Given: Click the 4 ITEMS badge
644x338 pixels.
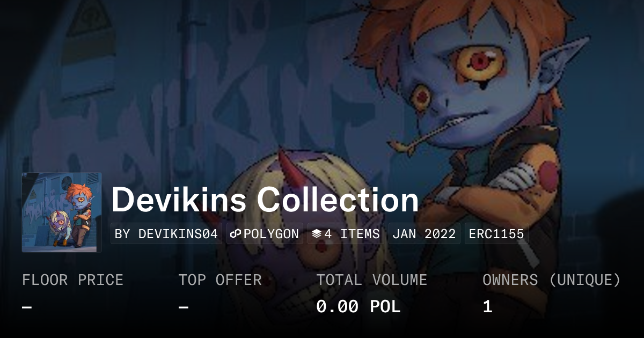Looking at the screenshot, I should pyautogui.click(x=346, y=234).
